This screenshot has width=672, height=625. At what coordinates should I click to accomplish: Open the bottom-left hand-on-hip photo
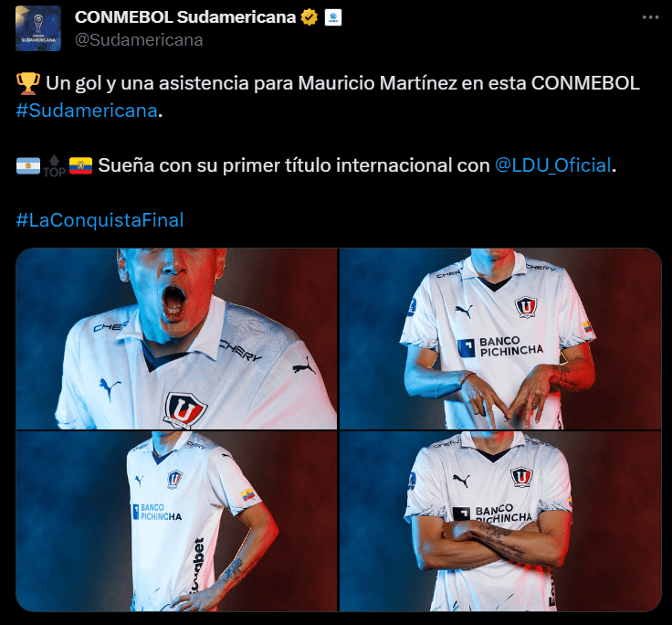[x=176, y=521]
